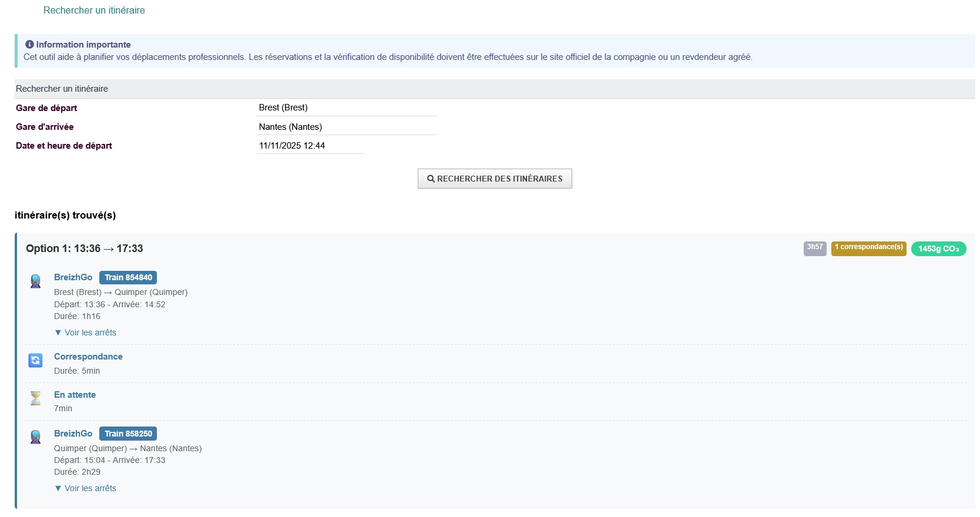Click the Correspondance step title
The width and height of the screenshot is (980, 517).
point(88,357)
